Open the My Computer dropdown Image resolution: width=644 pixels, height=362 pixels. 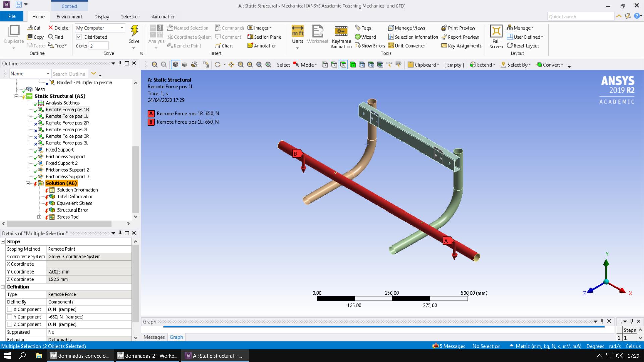122,28
